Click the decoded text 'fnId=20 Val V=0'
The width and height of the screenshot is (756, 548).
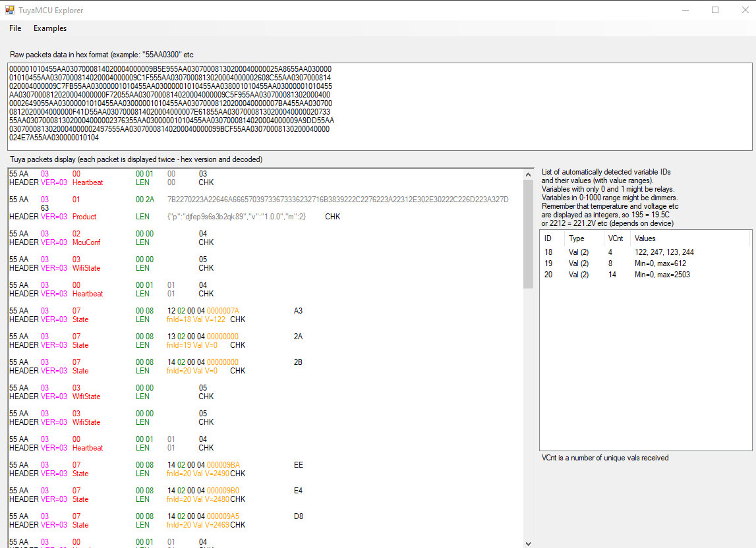pyautogui.click(x=192, y=371)
